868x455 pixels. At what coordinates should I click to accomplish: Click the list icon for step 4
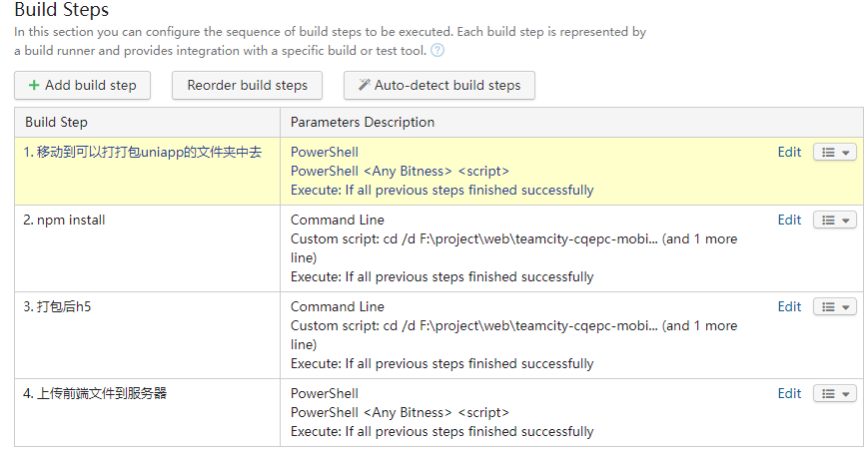coord(828,394)
